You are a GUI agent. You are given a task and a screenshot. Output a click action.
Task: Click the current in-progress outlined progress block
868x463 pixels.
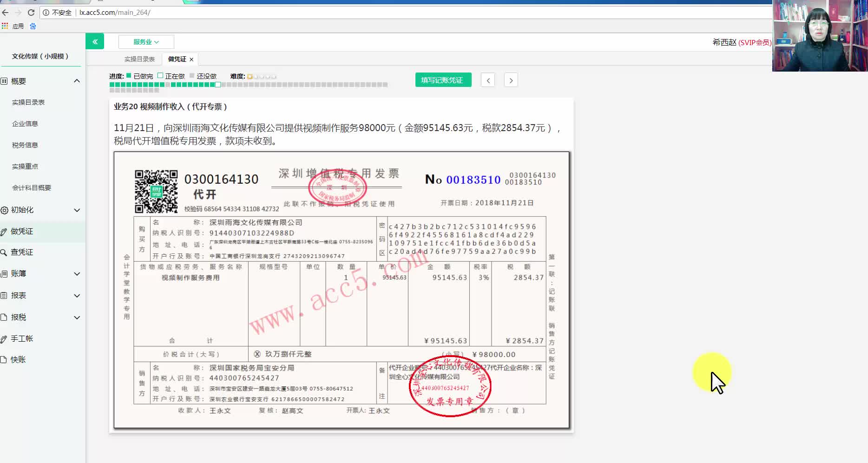click(218, 85)
